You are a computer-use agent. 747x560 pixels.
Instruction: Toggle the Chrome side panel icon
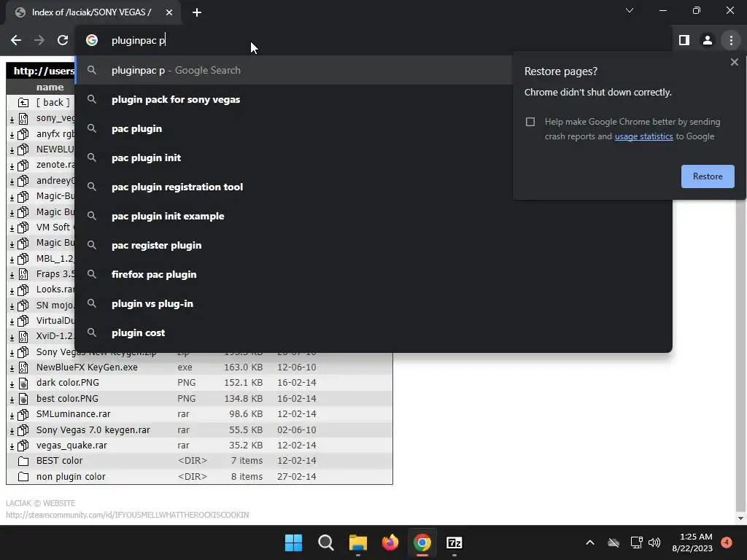click(x=684, y=41)
